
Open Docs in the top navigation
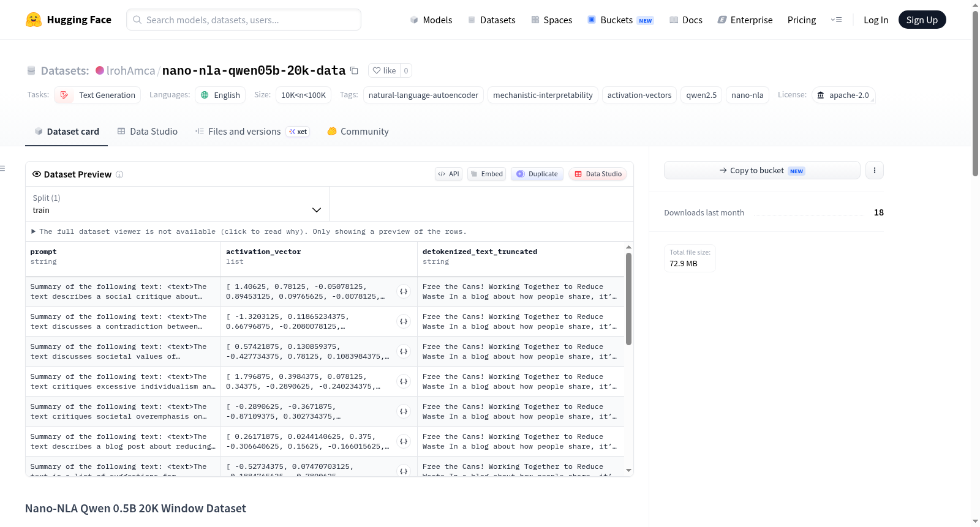(x=686, y=20)
